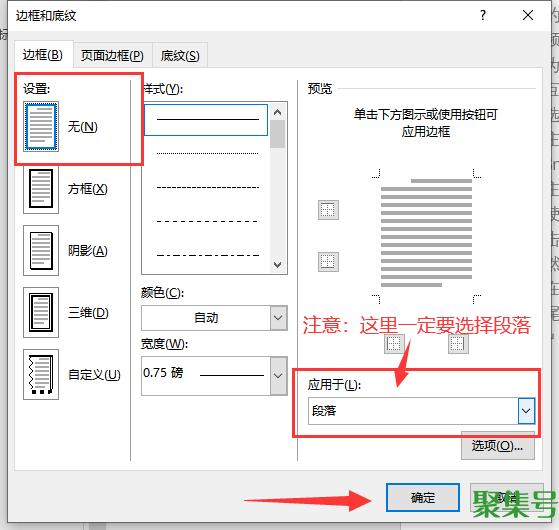Switch to the 页面边框(P) tab
This screenshot has height=530, width=559.
[112, 56]
